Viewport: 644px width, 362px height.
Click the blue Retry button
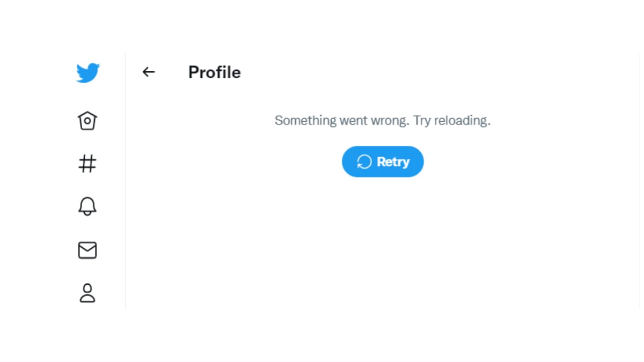[383, 161]
